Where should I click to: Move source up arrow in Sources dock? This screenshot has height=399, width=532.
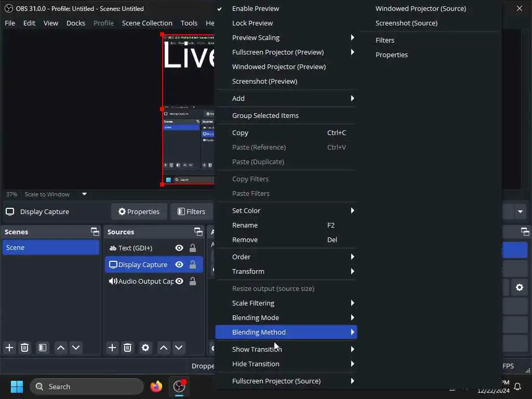(164, 348)
